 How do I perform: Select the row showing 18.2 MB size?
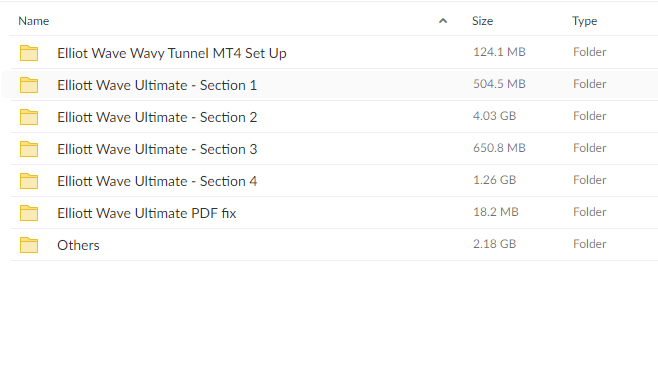point(334,213)
